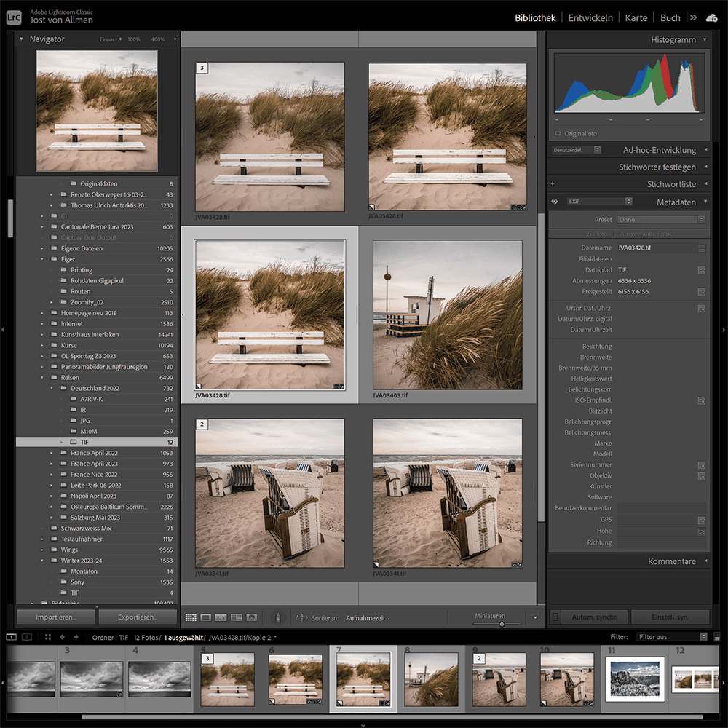Open survey view in toolbar

tap(237, 617)
